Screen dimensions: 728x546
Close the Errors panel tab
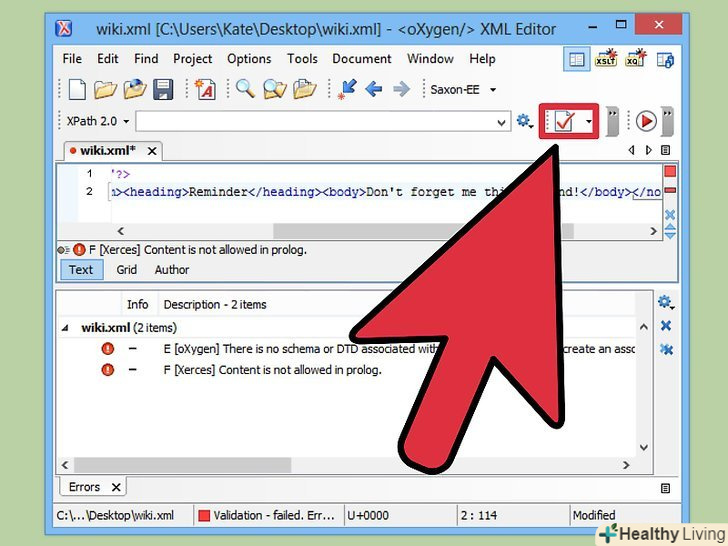click(116, 488)
